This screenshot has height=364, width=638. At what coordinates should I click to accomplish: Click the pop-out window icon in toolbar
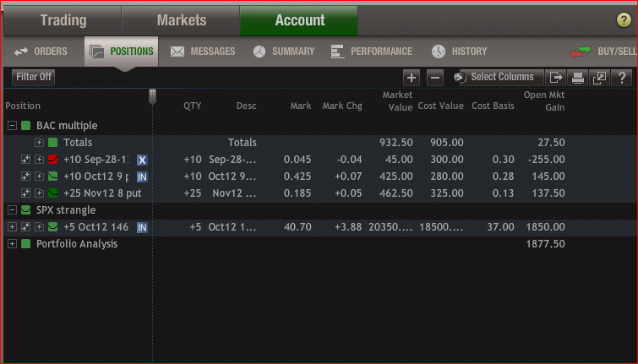[x=600, y=77]
